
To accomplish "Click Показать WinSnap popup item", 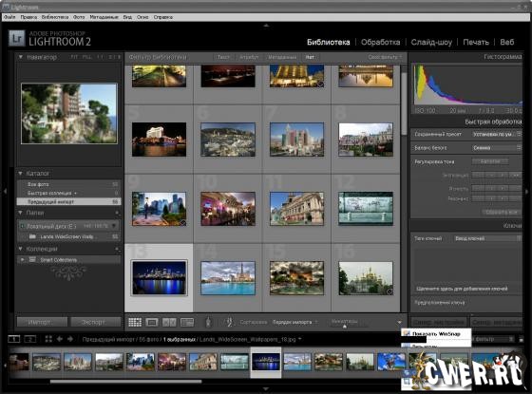I will (436, 334).
